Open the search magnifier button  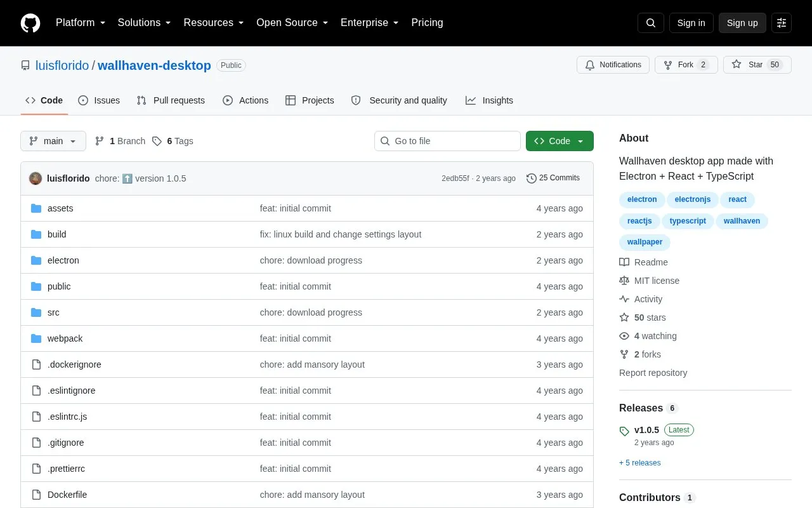pyautogui.click(x=651, y=23)
